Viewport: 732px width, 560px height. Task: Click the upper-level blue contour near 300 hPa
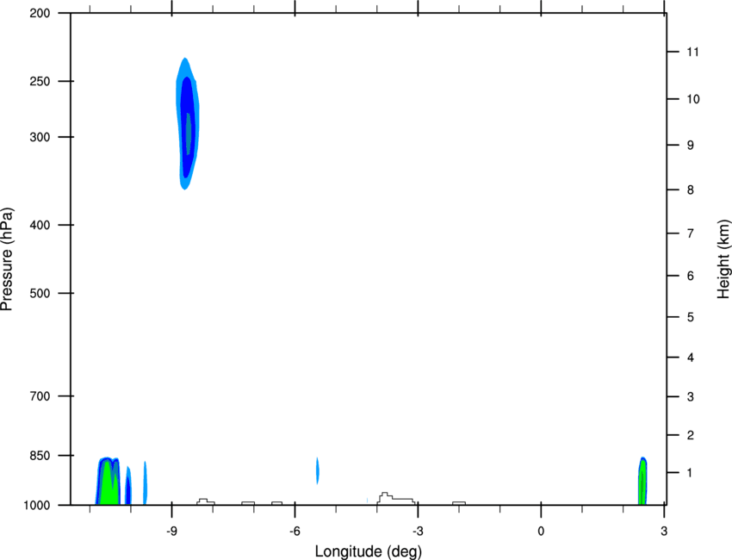[x=187, y=124]
